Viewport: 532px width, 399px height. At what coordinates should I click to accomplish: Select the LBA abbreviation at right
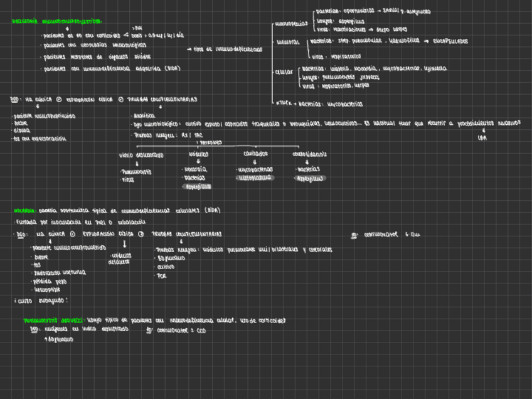482,137
